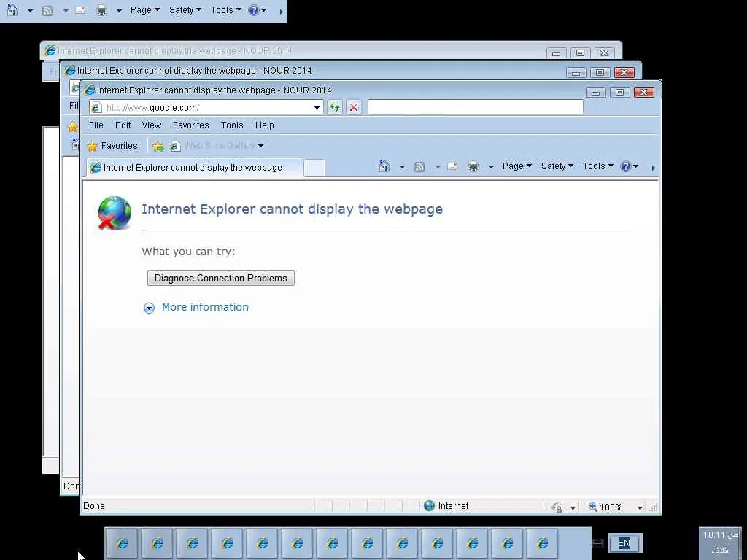Open the address bar dropdown arrow
Screen dimensions: 747x560
click(x=317, y=108)
